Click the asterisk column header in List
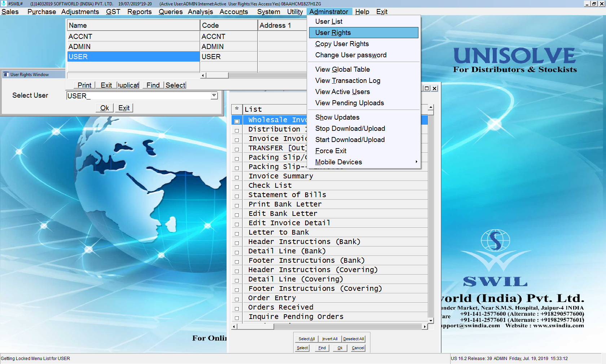This screenshot has width=606, height=364. (x=237, y=109)
